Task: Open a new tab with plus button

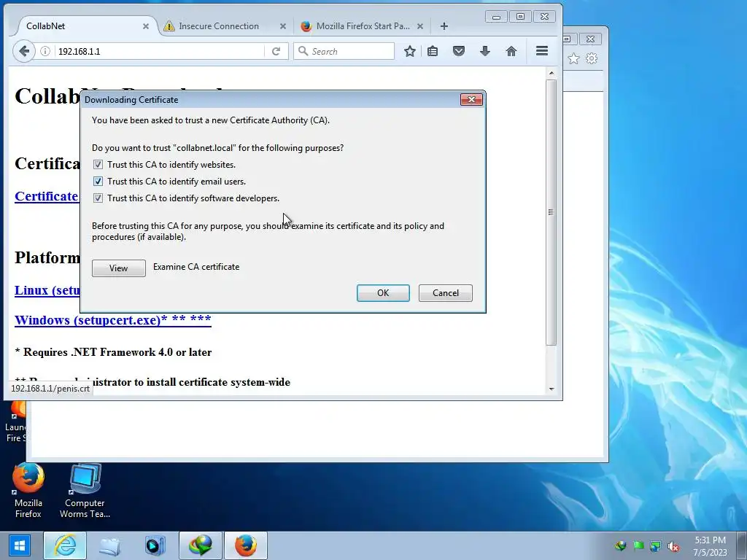Action: 444,26
